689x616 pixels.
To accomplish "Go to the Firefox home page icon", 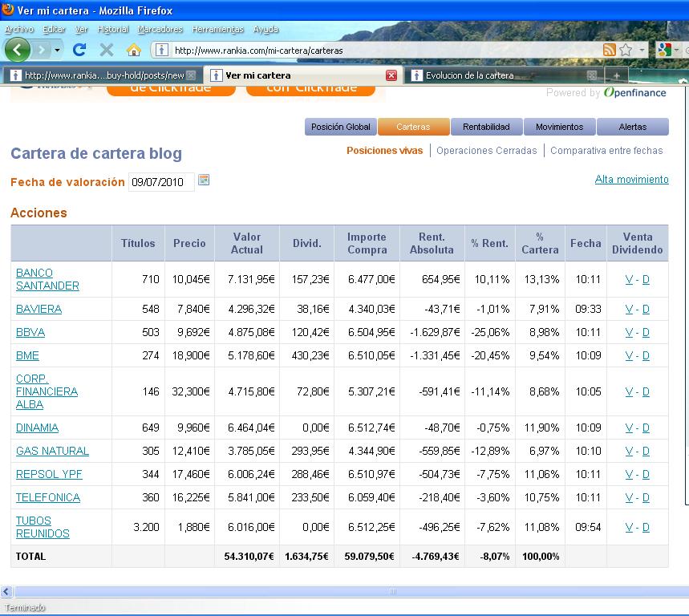I will point(134,50).
